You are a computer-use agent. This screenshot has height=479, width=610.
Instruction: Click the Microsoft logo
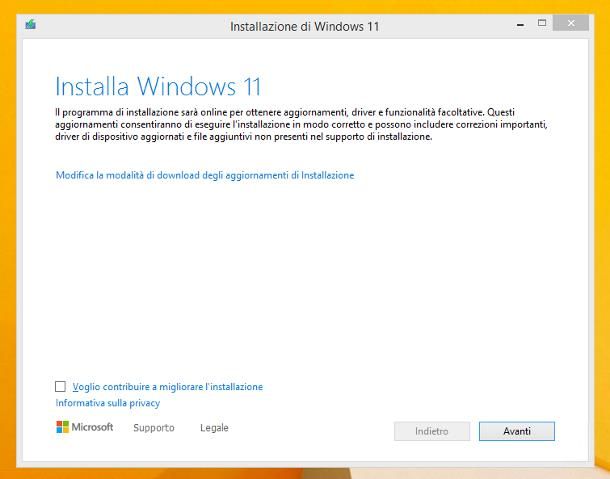[x=84, y=427]
